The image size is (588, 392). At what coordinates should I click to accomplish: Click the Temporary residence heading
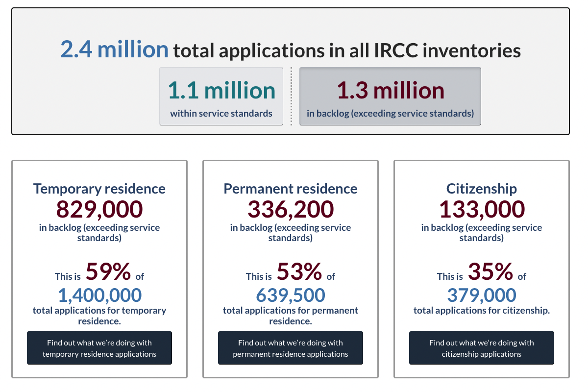click(99, 189)
